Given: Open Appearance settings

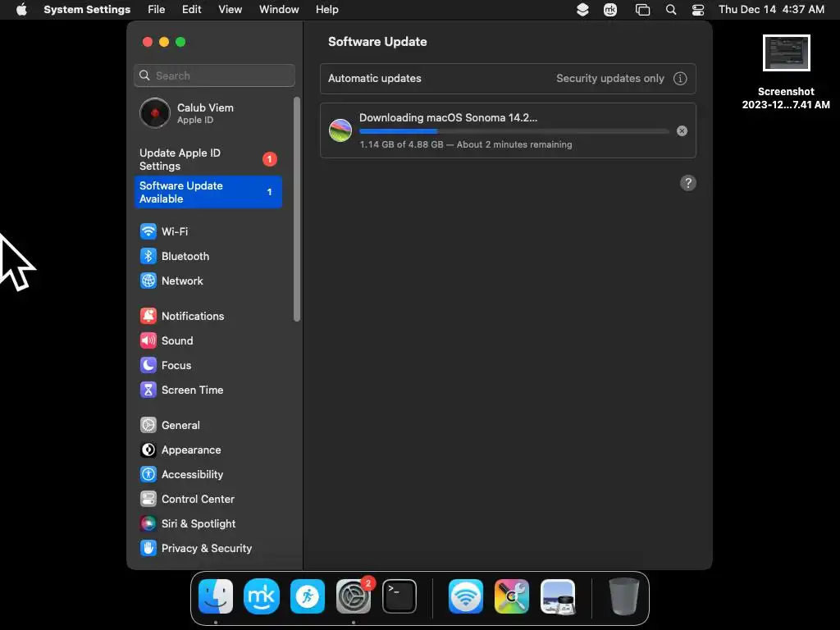Looking at the screenshot, I should point(208,450).
